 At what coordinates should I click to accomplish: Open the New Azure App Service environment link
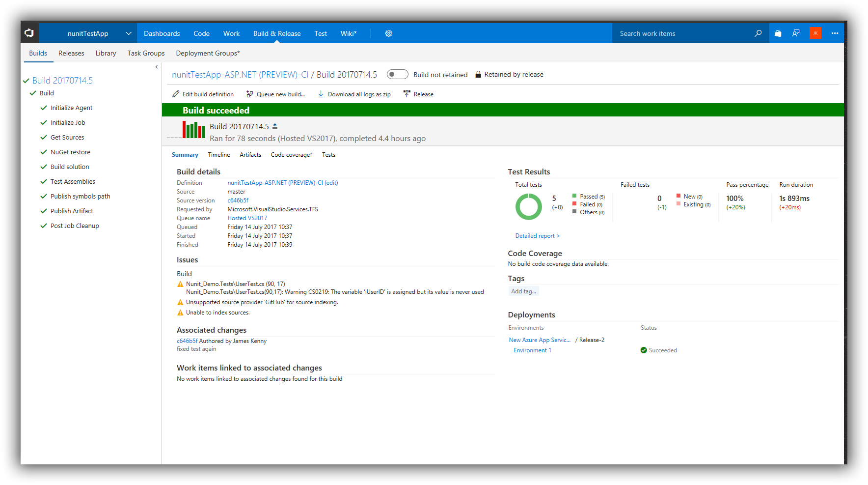click(540, 340)
